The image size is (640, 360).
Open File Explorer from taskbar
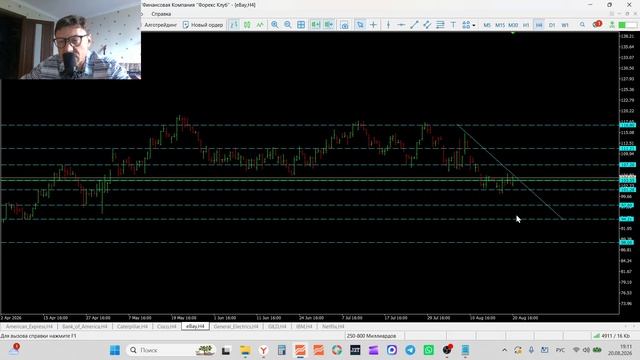245,350
